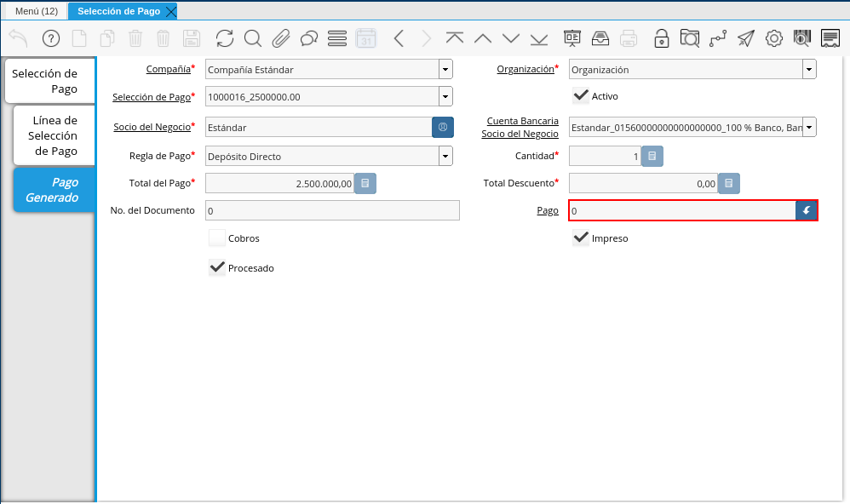Refresh the record with the Requery icon
The height and width of the screenshot is (504, 850).
(x=224, y=38)
